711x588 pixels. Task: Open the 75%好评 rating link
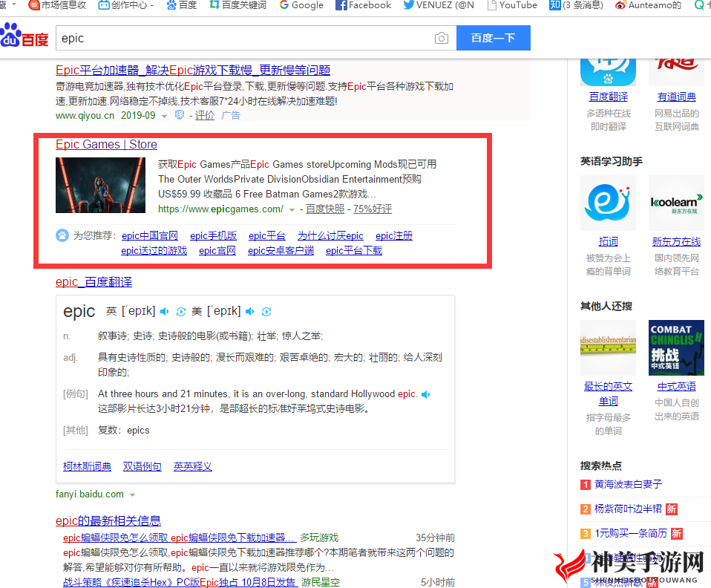click(x=373, y=209)
